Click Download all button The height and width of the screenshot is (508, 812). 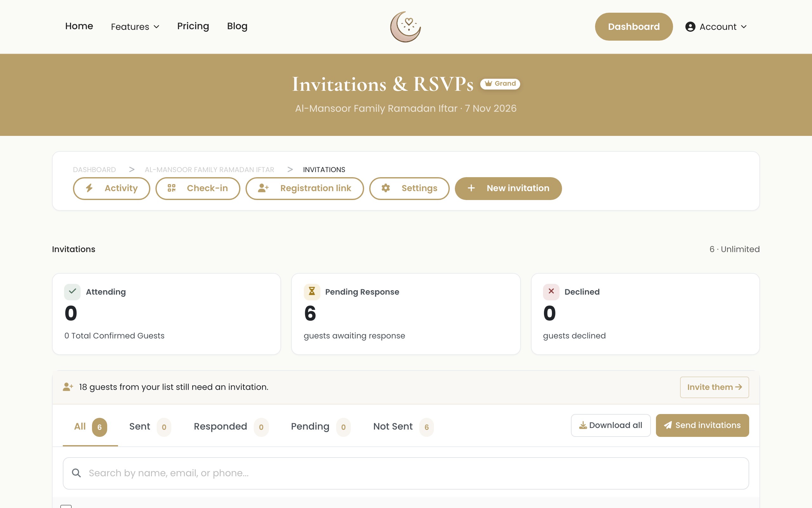tap(611, 425)
